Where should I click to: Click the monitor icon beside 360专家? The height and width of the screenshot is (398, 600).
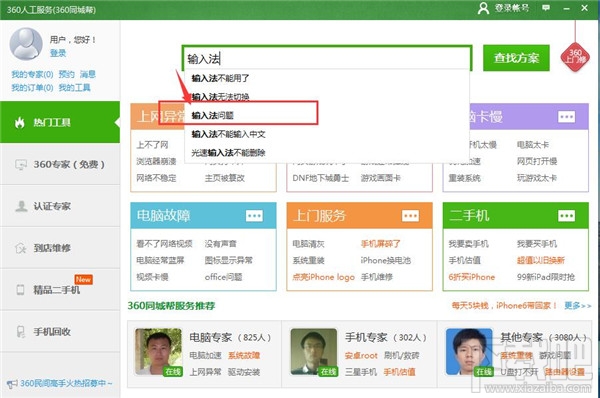[21, 165]
